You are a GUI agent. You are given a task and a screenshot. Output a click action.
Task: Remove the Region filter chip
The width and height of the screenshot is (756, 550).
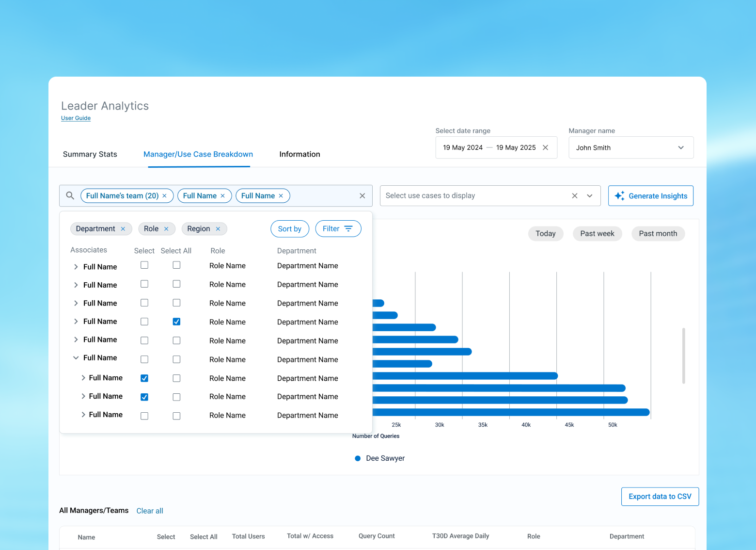point(218,229)
